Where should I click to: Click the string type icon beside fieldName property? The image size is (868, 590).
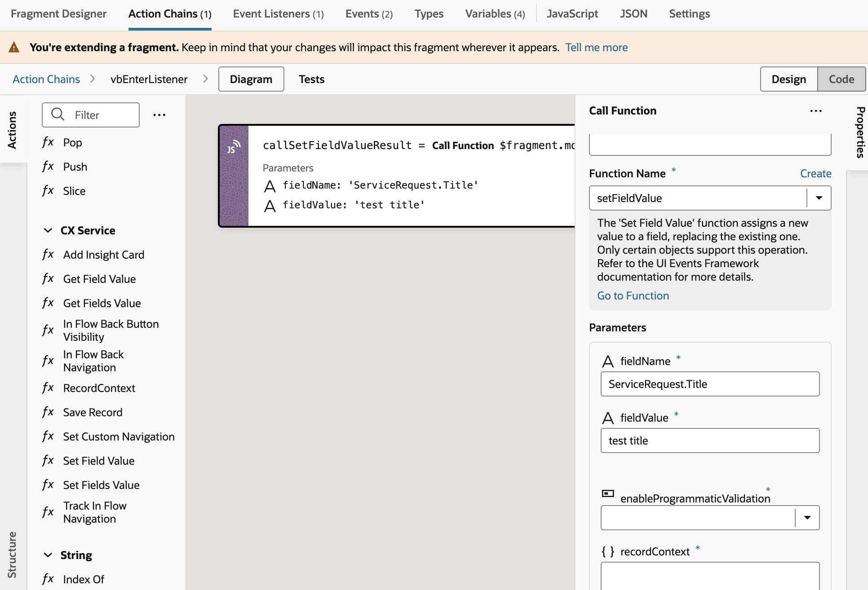click(x=608, y=361)
